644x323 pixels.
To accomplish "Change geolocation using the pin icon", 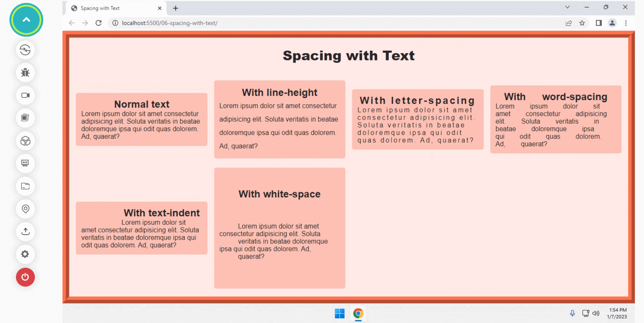I will coord(25,209).
